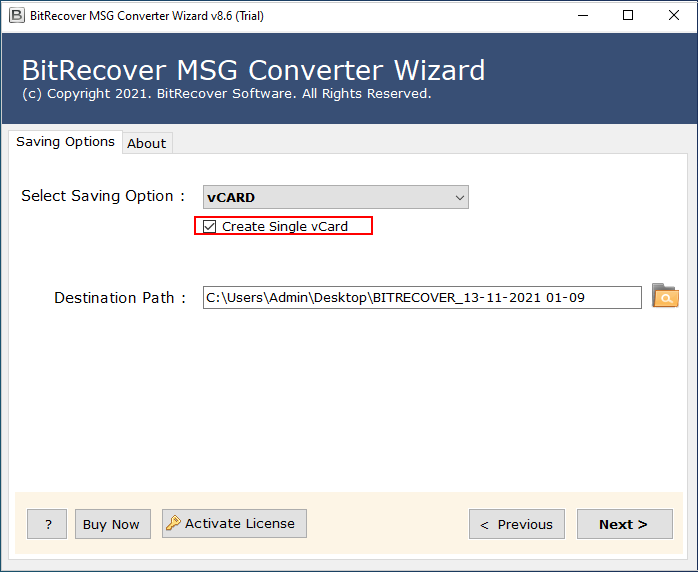
Task: Maximize the MSG Converter Wizard window
Action: click(x=628, y=16)
